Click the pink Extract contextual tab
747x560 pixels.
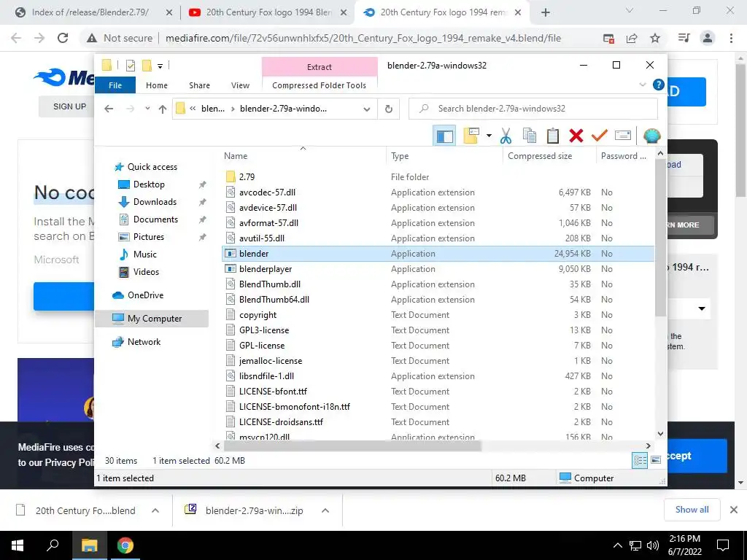[320, 66]
